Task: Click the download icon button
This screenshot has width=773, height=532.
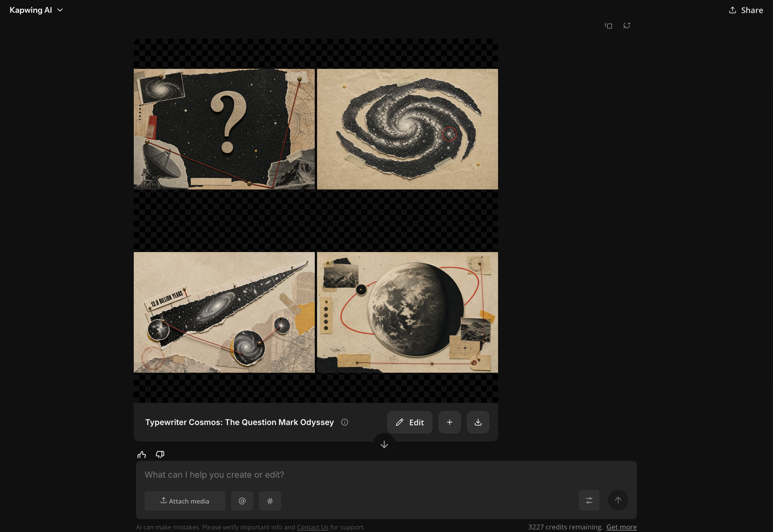Action: pos(478,422)
